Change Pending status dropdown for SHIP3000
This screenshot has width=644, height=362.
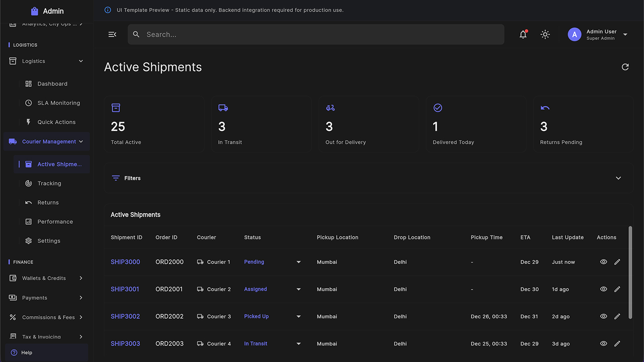[x=272, y=262]
